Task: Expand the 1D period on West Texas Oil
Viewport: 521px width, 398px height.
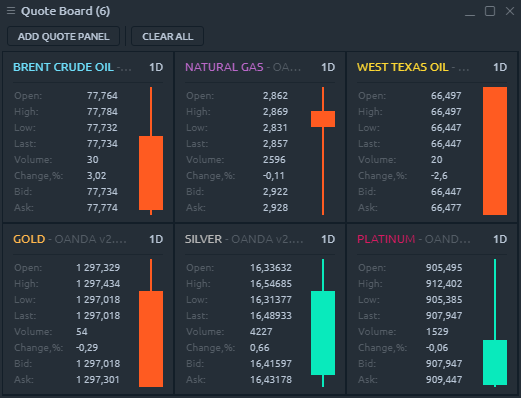Action: point(500,67)
